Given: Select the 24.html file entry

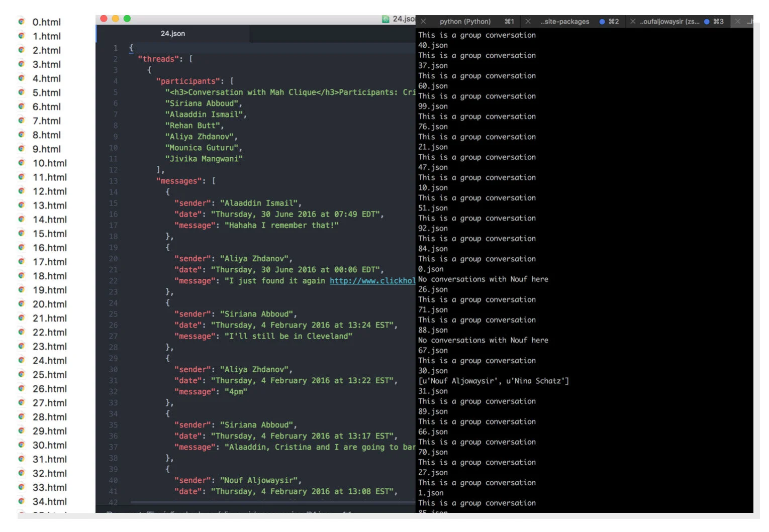Looking at the screenshot, I should coord(49,361).
